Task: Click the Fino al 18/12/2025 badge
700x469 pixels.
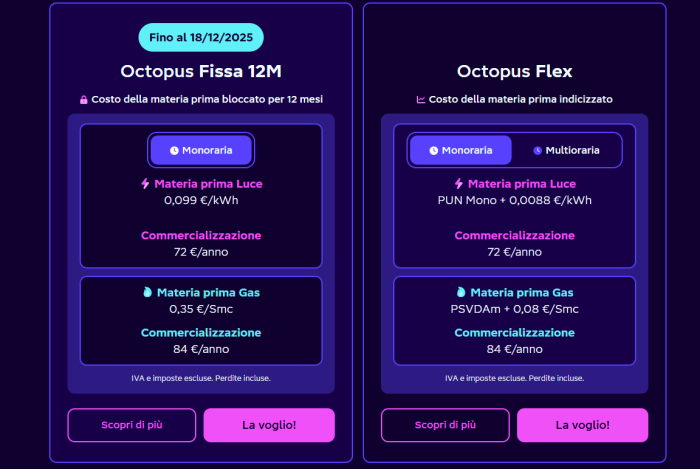Action: point(201,37)
